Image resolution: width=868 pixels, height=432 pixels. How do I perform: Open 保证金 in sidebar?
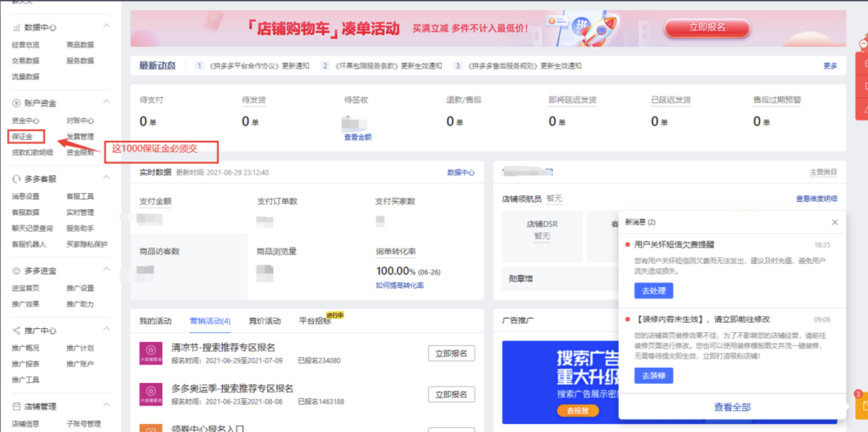point(22,136)
